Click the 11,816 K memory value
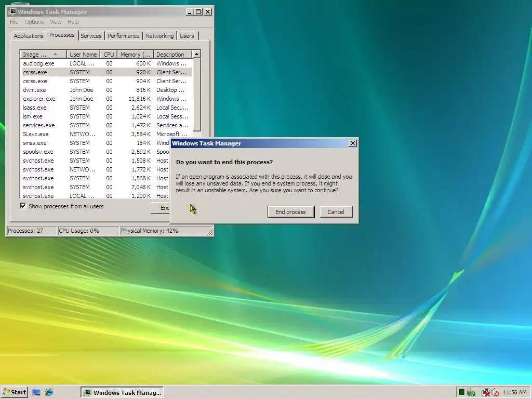This screenshot has width=532, height=399. click(x=139, y=99)
